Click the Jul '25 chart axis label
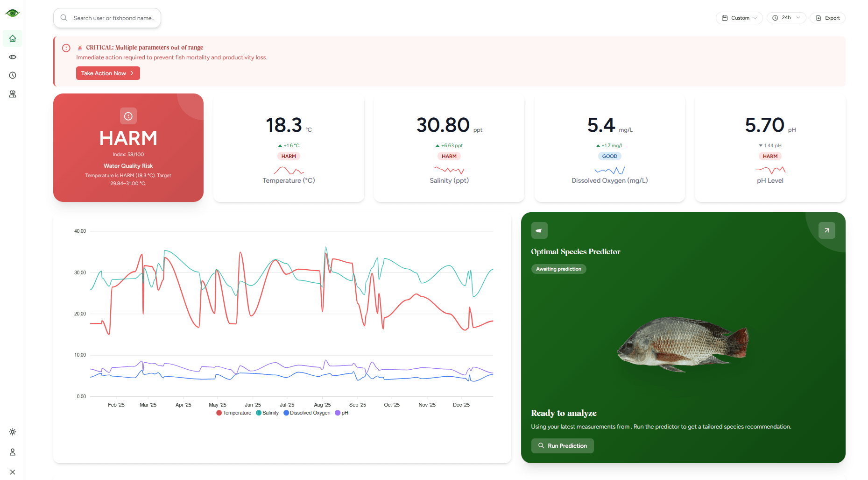This screenshot has height=480, width=868. pyautogui.click(x=287, y=405)
